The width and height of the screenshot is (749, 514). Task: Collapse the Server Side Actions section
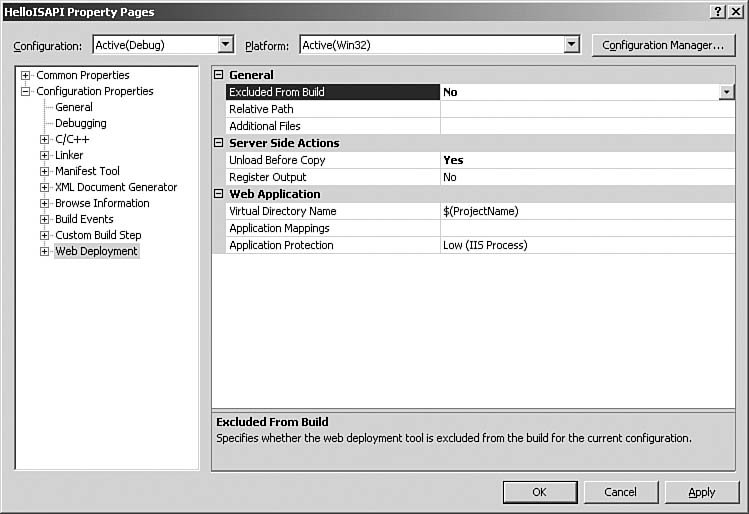click(x=219, y=143)
